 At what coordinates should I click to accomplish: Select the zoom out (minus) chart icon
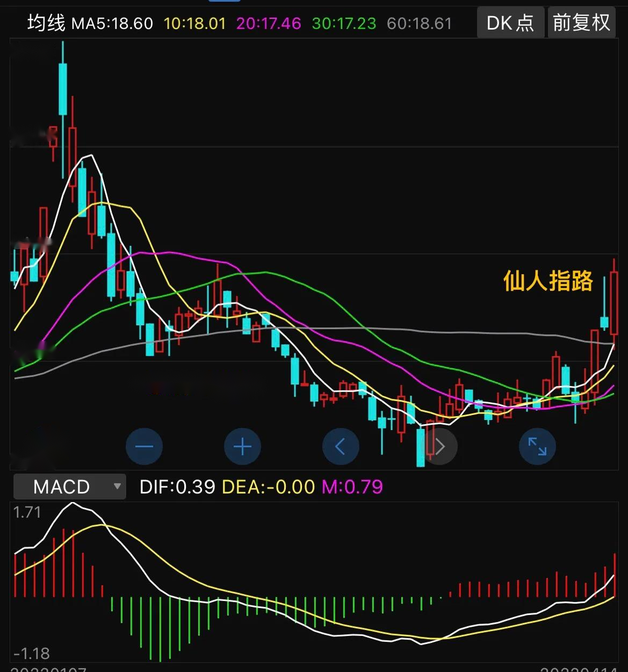(143, 446)
